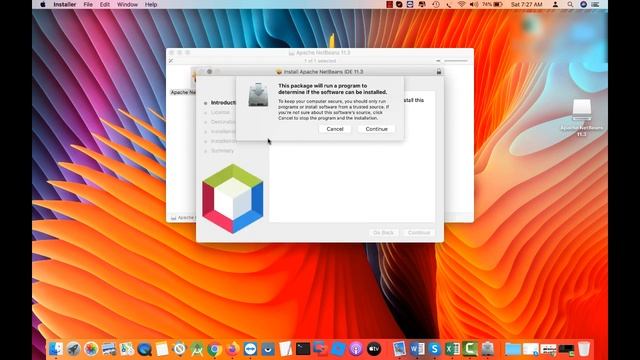Click the dimmed Go Back button in installer
The width and height of the screenshot is (640, 360).
point(383,233)
